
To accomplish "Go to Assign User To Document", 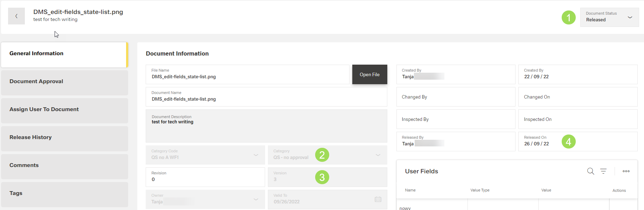I will [64, 109].
